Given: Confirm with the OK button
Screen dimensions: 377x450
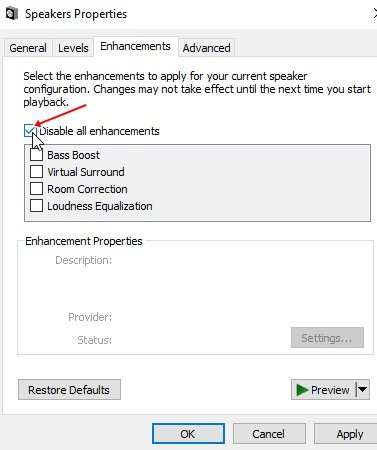Looking at the screenshot, I should (x=188, y=434).
